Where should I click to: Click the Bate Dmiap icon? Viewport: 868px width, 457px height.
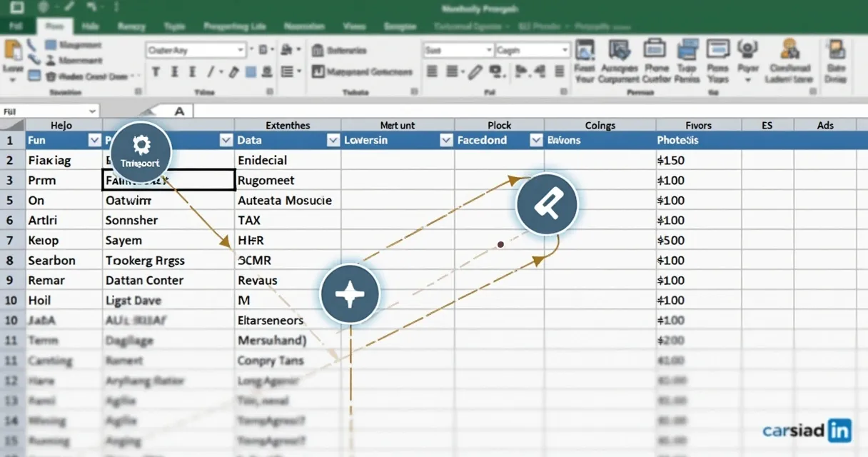837,49
